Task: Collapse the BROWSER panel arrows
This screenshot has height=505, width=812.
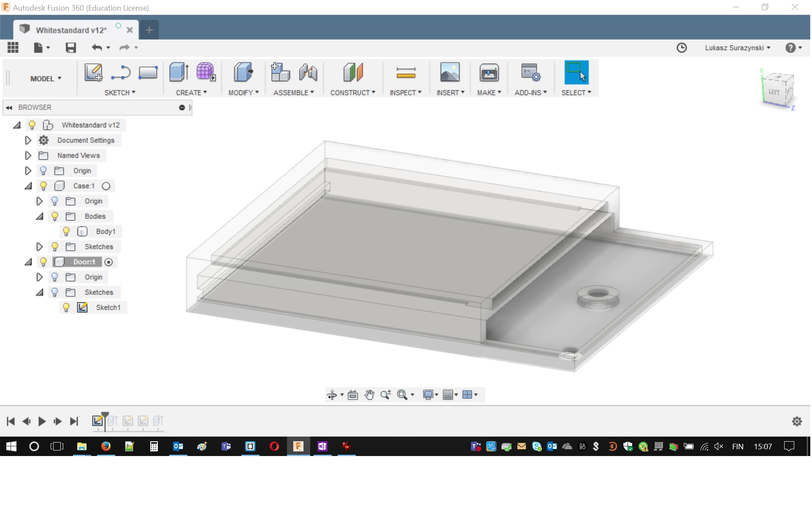Action: point(9,108)
